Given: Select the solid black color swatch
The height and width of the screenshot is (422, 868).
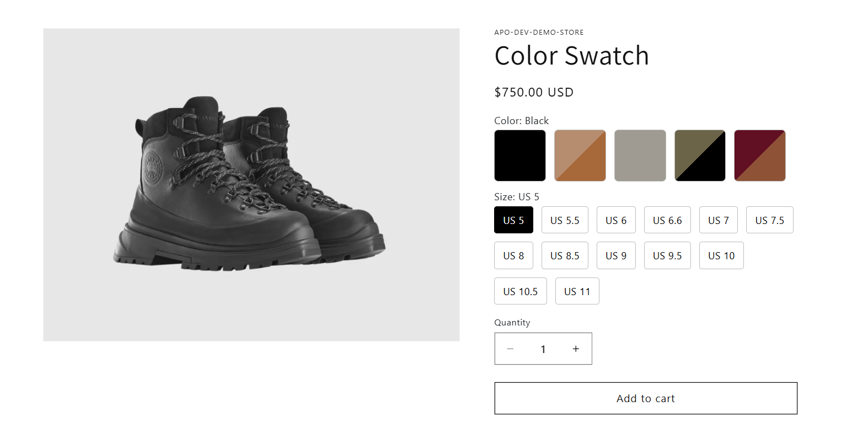Looking at the screenshot, I should 519,156.
